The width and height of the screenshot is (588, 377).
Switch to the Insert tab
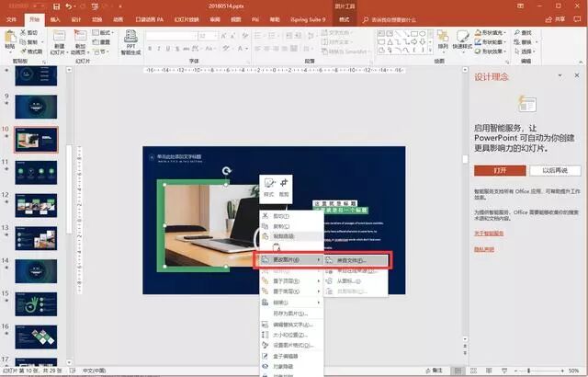pyautogui.click(x=55, y=19)
